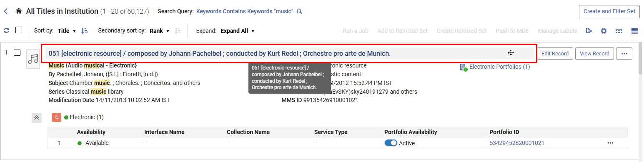Click the MMS ID 99135426910001021 text
The image size is (644, 162).
320,100
